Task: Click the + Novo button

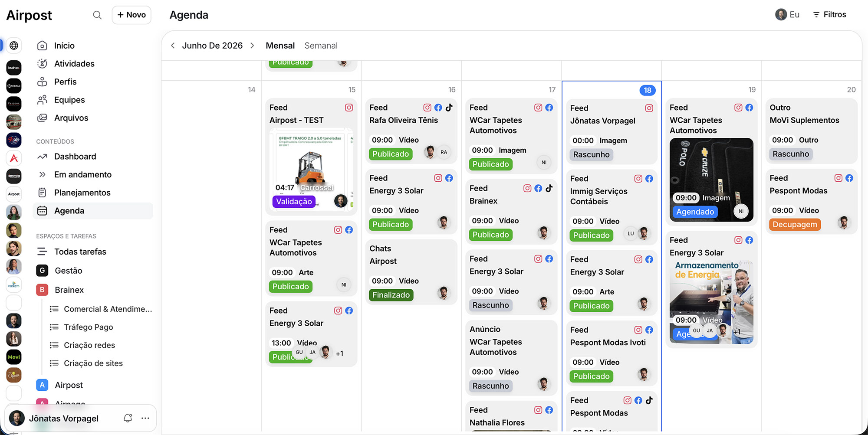Action: [132, 15]
